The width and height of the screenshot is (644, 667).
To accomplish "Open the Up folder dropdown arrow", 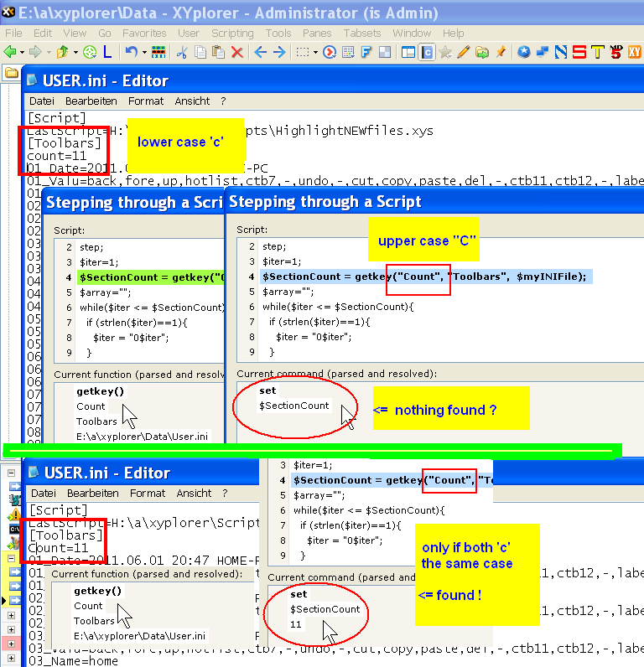I will pos(75,53).
